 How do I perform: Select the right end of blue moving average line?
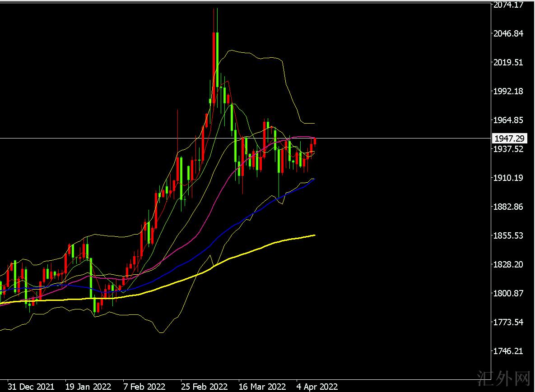pyautogui.click(x=313, y=180)
